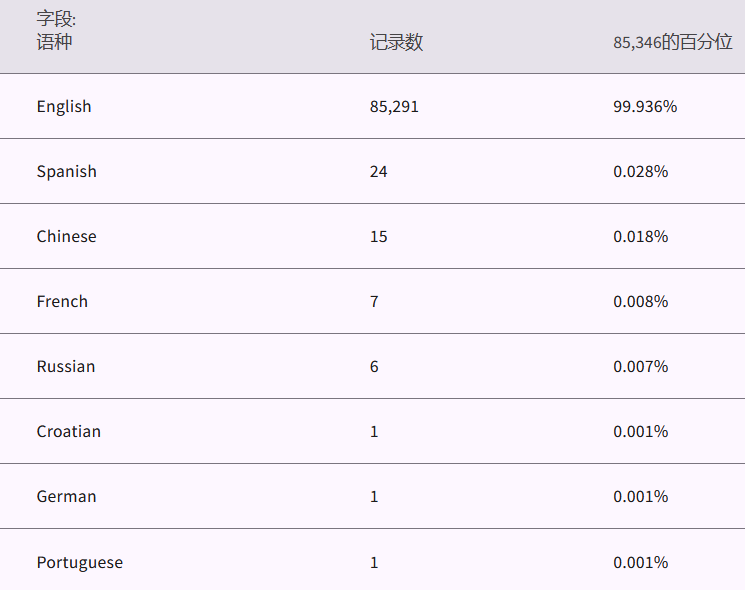The height and width of the screenshot is (590, 745).
Task: Click the record count in the Portuguese row
Action: [x=374, y=562]
